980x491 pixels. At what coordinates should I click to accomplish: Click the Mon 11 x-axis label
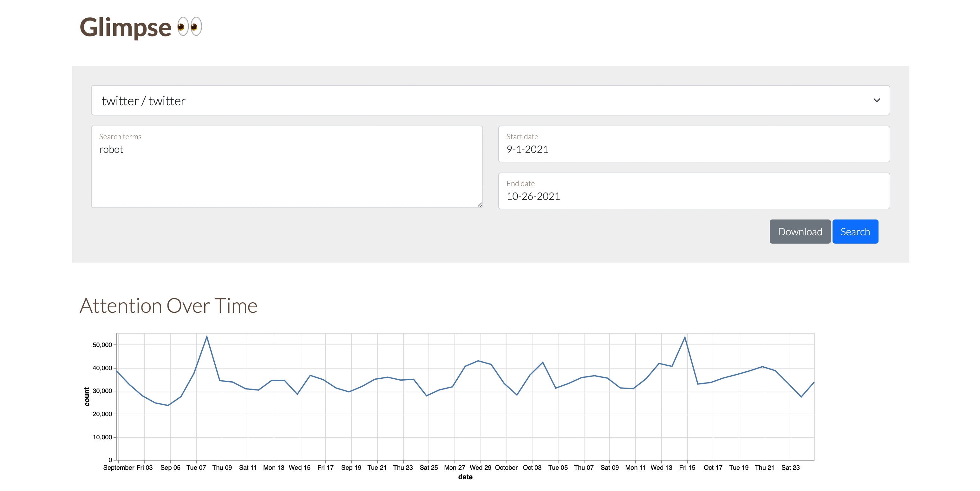tap(635, 468)
